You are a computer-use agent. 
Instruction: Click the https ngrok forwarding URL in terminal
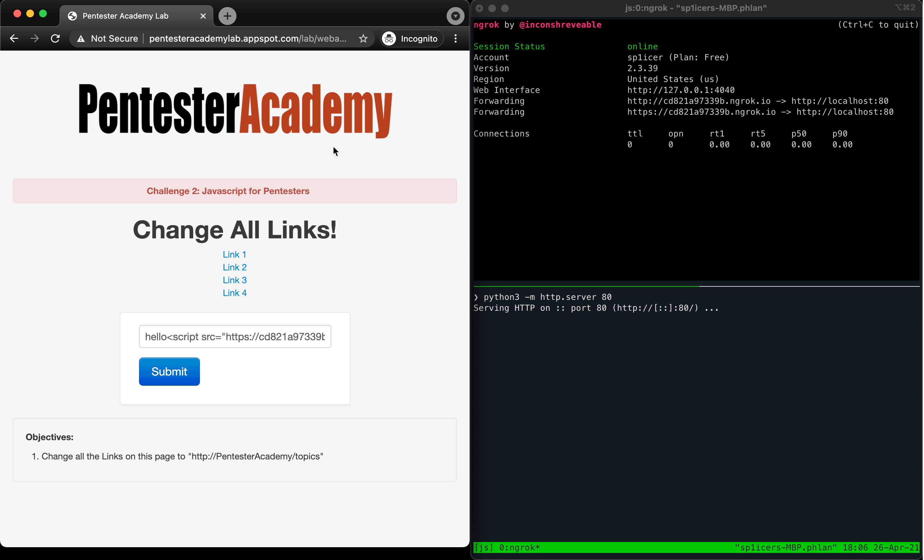tap(702, 112)
